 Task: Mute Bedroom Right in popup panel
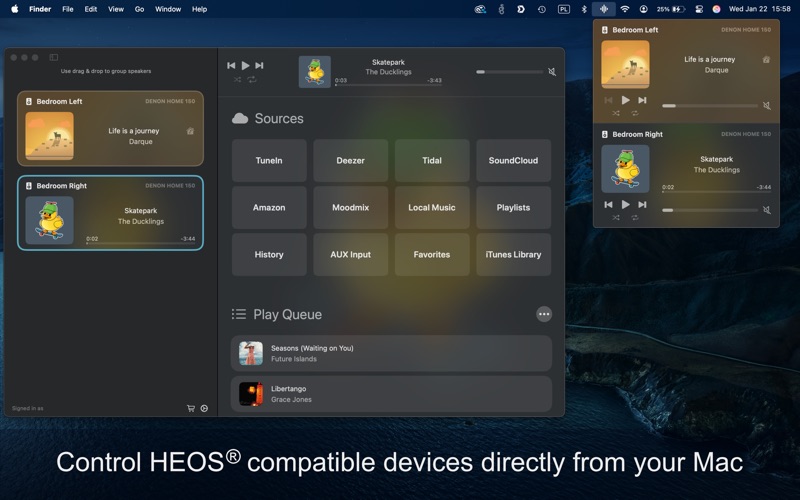click(766, 210)
